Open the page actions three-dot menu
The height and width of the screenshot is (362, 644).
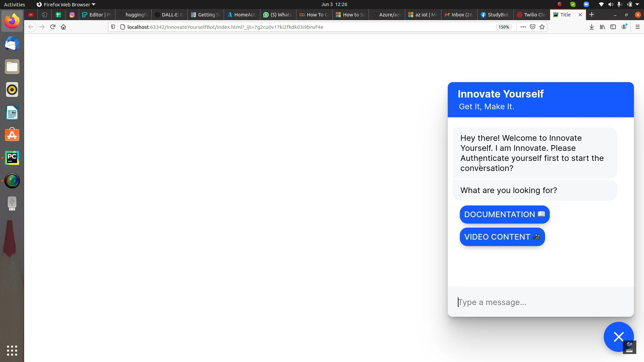(x=523, y=27)
